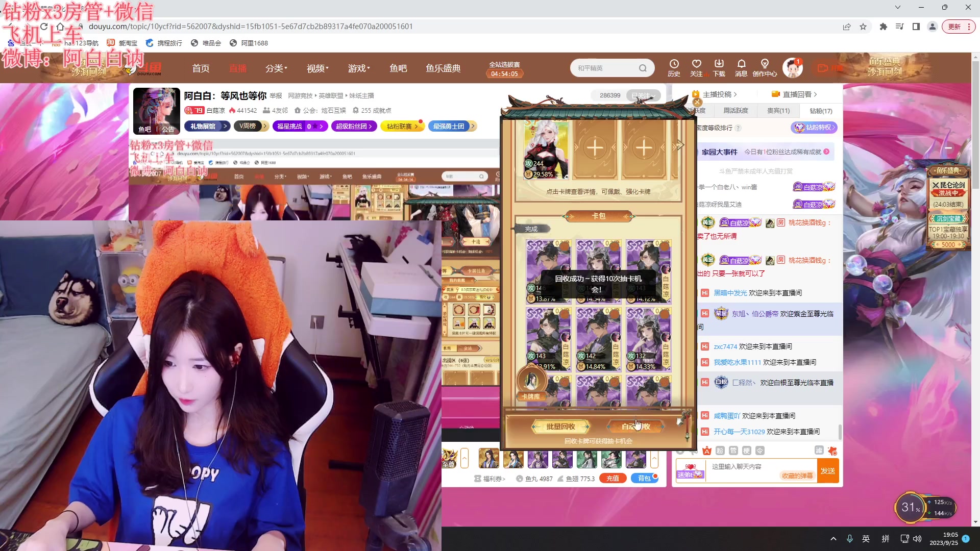Screen dimensions: 980x551
Task: Click the red firework effect icon
Action: (x=834, y=450)
